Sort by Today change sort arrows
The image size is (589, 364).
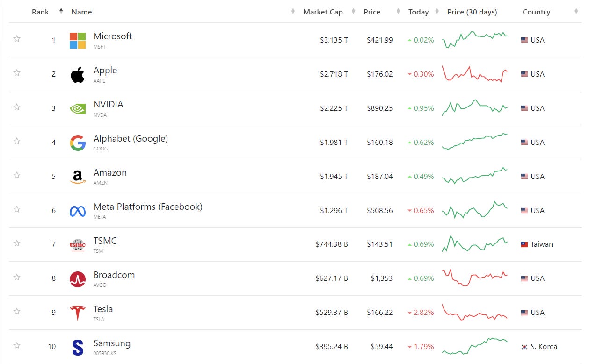click(x=437, y=12)
